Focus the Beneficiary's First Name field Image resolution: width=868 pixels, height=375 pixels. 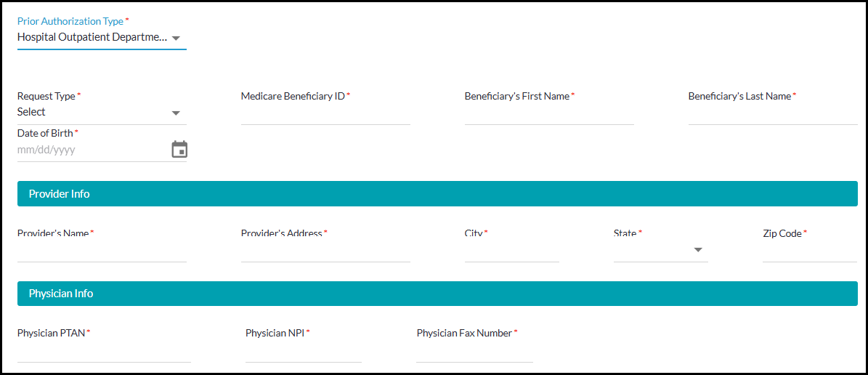point(549,114)
